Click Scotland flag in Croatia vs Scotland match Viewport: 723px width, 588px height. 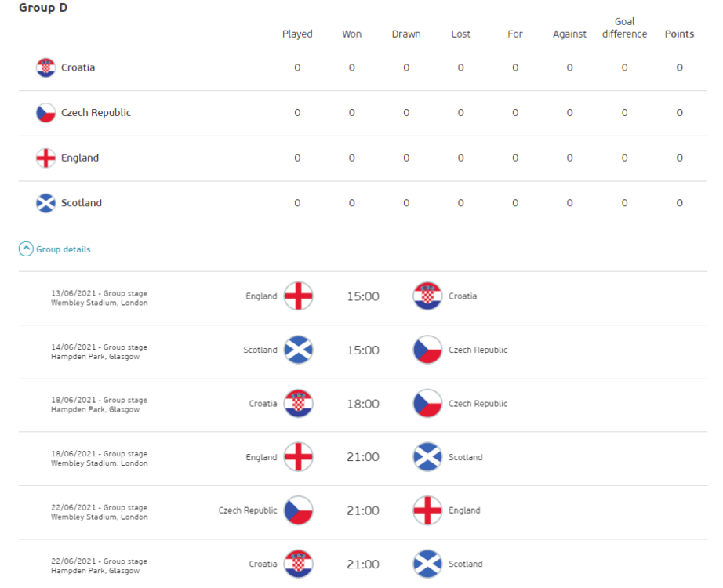pyautogui.click(x=427, y=564)
